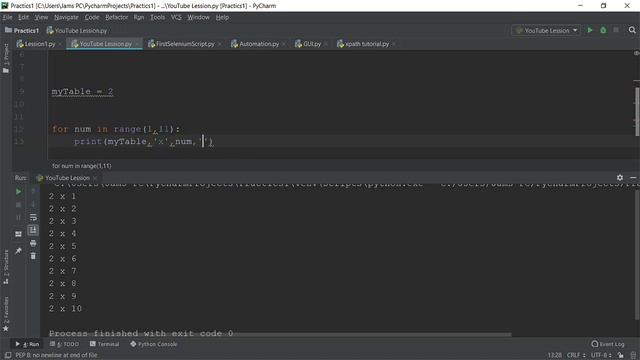Close the YouTube Lession.py editor tab
The height and width of the screenshot is (360, 640).
coord(137,44)
